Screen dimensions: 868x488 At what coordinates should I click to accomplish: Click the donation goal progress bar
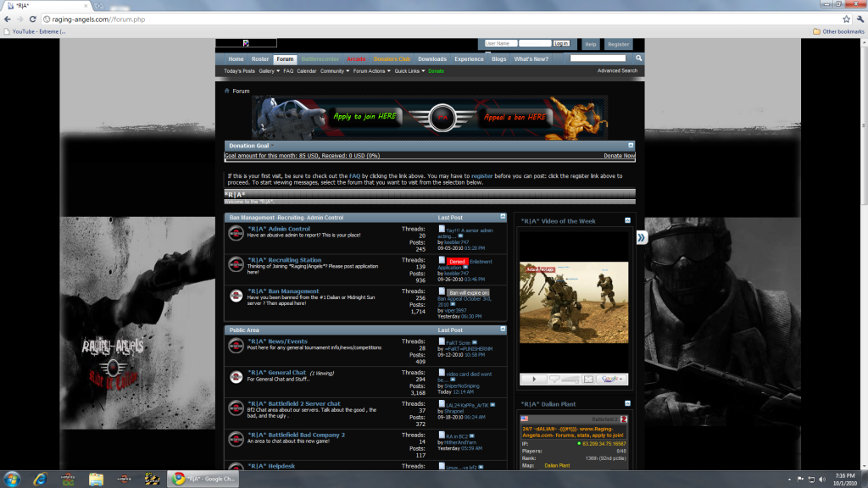point(430,160)
